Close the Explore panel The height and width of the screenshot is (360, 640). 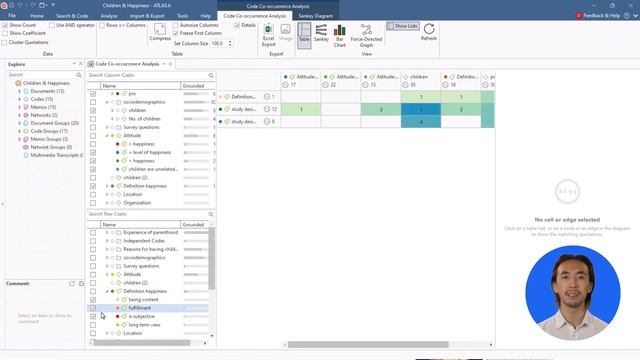(x=80, y=64)
